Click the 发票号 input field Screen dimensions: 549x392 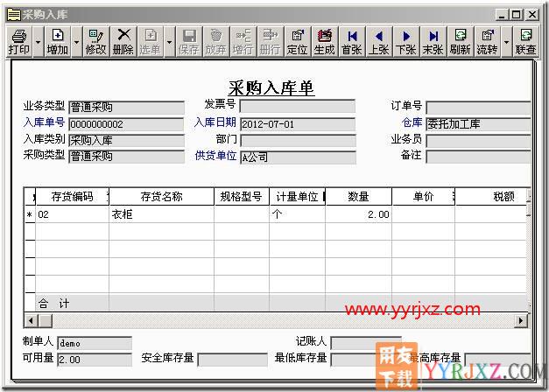(x=298, y=106)
